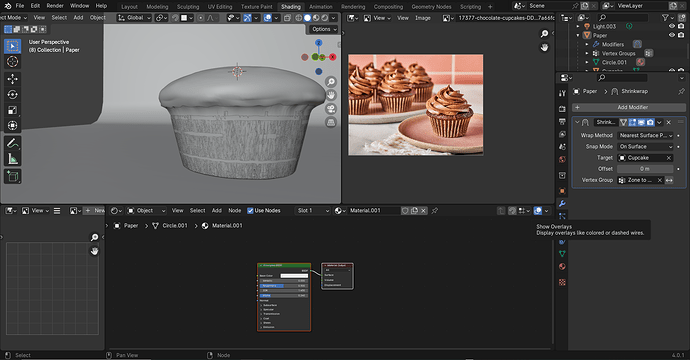Disable Light.003 in renders camera icon
This screenshot has height=360, width=690.
(x=681, y=26)
